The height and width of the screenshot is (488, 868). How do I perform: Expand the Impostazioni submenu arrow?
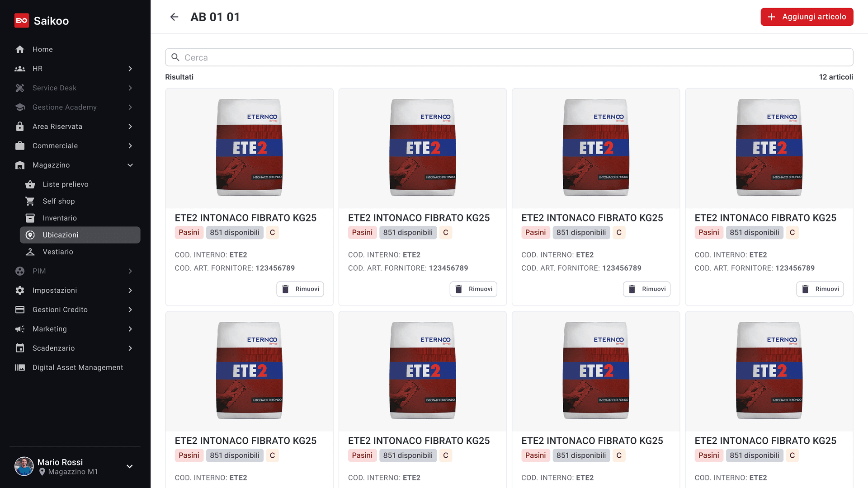coord(130,291)
